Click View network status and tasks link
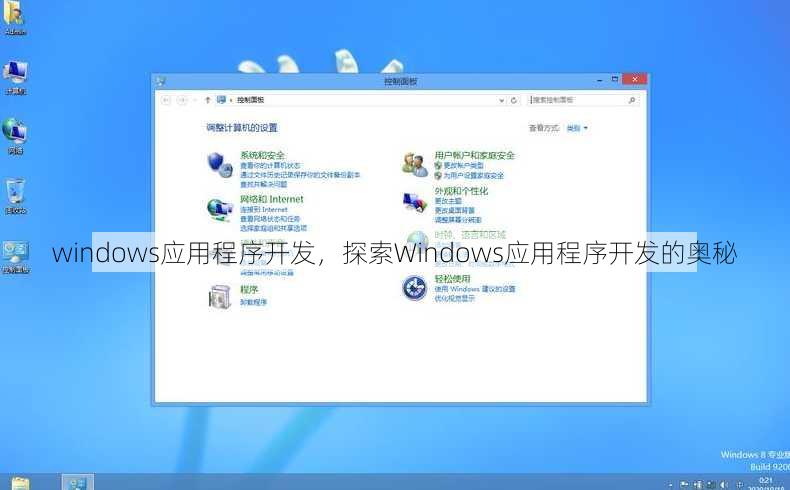 [x=270, y=219]
